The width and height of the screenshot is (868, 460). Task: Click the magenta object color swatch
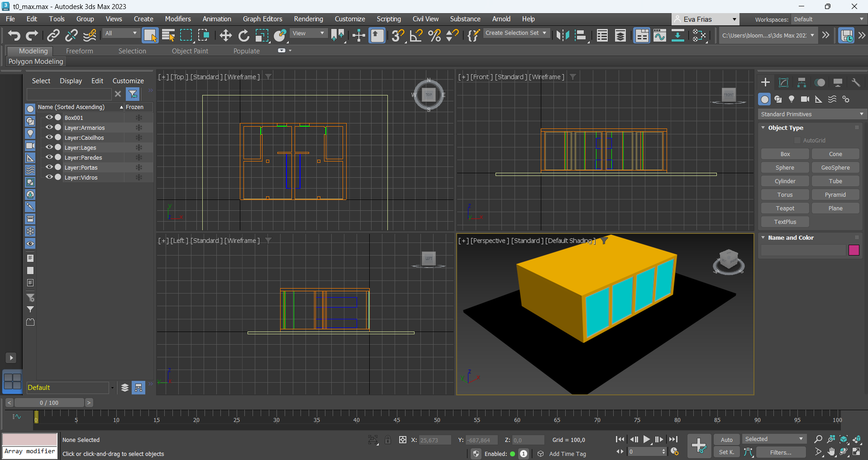tap(854, 250)
